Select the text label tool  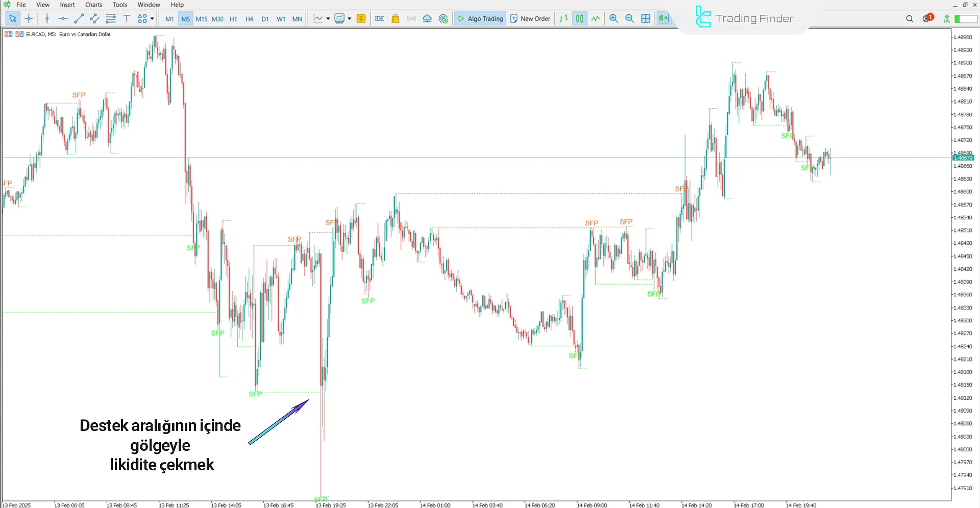(x=127, y=19)
